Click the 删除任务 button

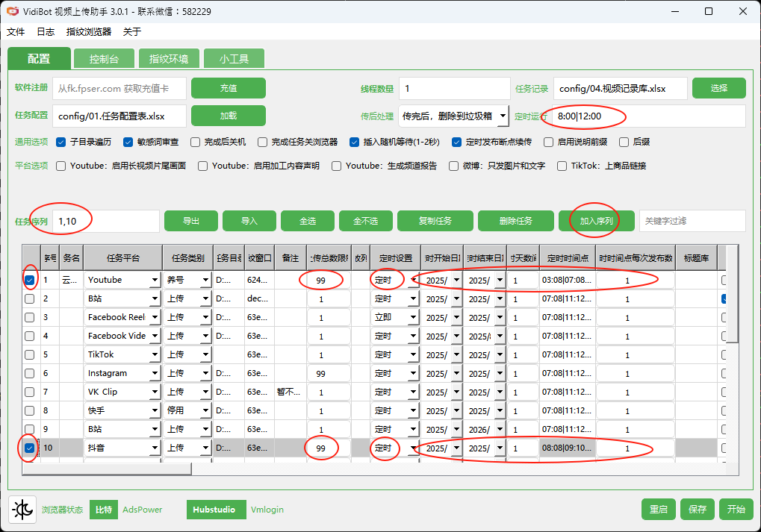[x=516, y=221]
